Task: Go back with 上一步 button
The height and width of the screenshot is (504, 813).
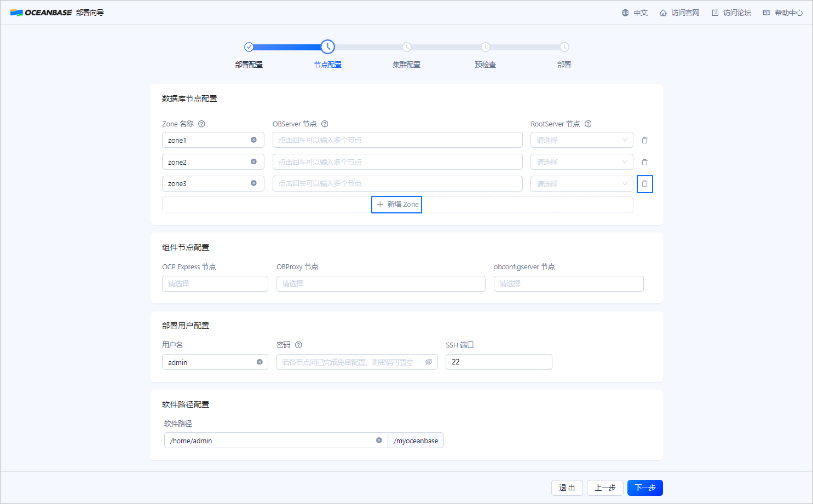Action: coord(605,488)
